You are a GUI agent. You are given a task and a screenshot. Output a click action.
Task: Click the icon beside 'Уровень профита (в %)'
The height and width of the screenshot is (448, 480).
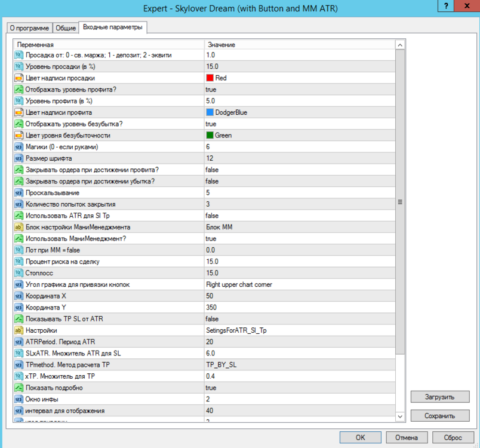[19, 101]
